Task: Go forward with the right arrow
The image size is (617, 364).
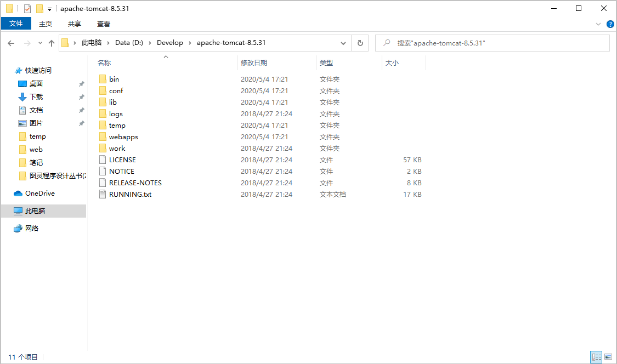Action: [27, 43]
